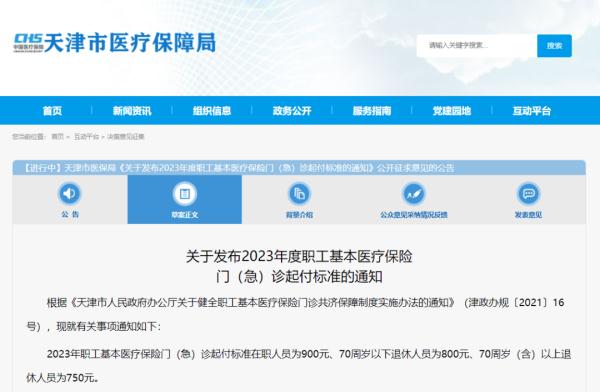Screen dimensions: 600x392
Task: Click the text 休人员为750元
Action: pos(60,378)
